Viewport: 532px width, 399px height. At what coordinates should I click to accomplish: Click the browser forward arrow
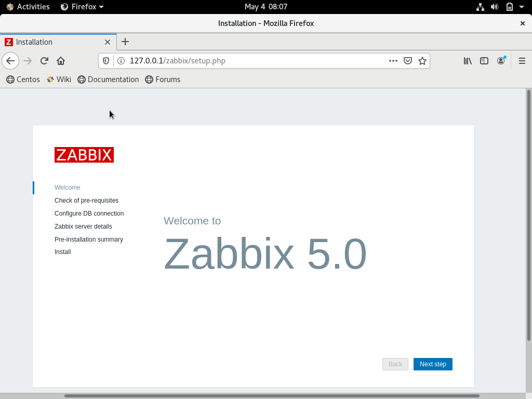click(28, 61)
